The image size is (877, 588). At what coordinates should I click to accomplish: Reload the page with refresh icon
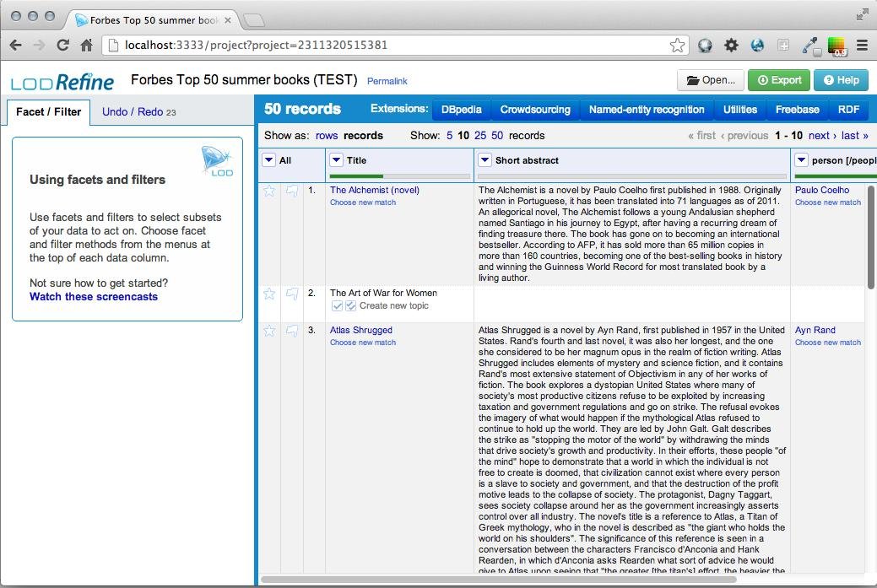pos(62,46)
